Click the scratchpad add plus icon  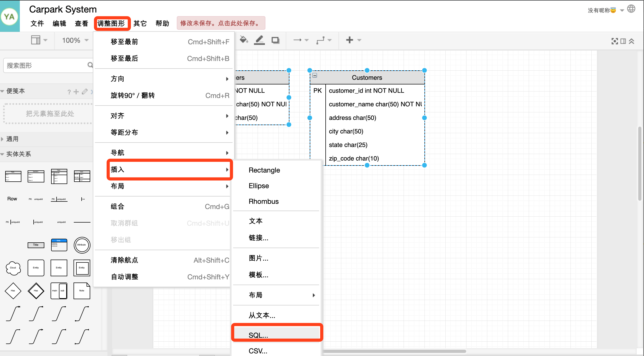[x=76, y=91]
